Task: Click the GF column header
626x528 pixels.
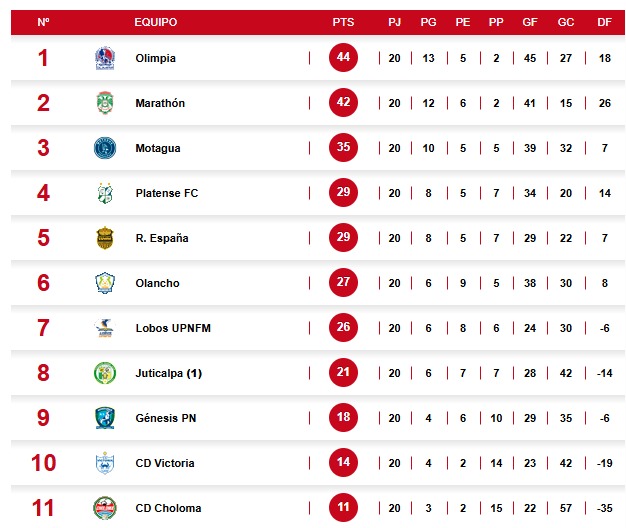Action: tap(530, 22)
